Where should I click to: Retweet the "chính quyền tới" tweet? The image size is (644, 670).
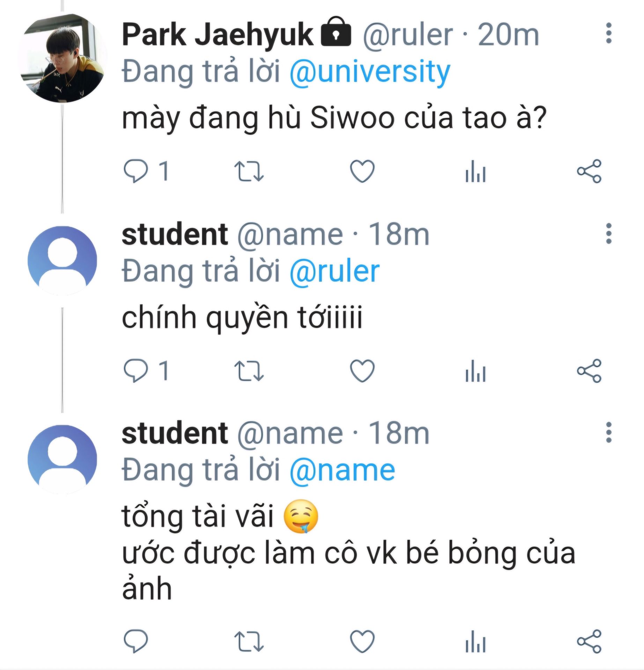point(249,371)
